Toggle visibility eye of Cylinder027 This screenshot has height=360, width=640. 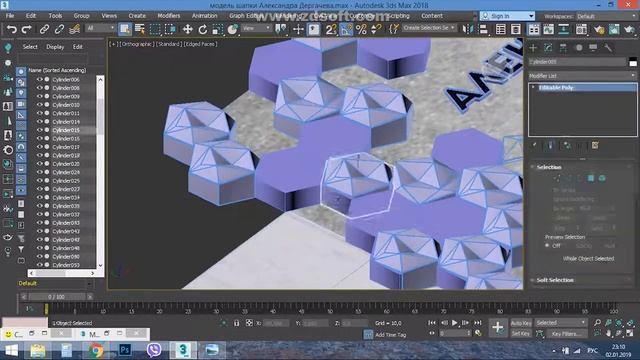coord(40,189)
